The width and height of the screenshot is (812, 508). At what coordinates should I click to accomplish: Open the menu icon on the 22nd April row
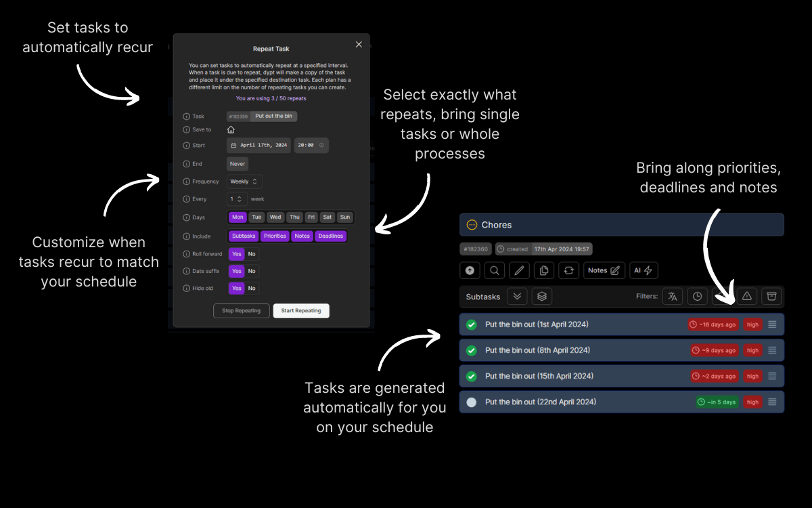pos(772,402)
